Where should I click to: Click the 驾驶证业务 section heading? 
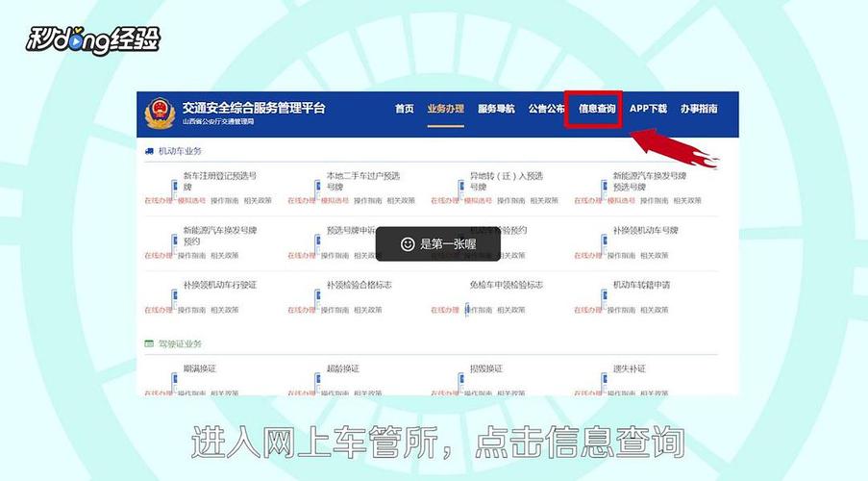point(180,343)
